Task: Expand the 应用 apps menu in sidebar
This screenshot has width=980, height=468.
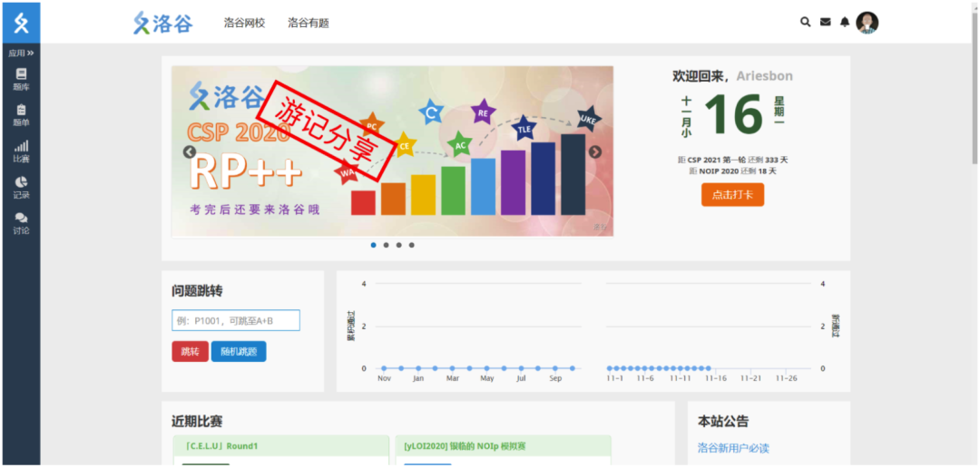Action: tap(21, 54)
